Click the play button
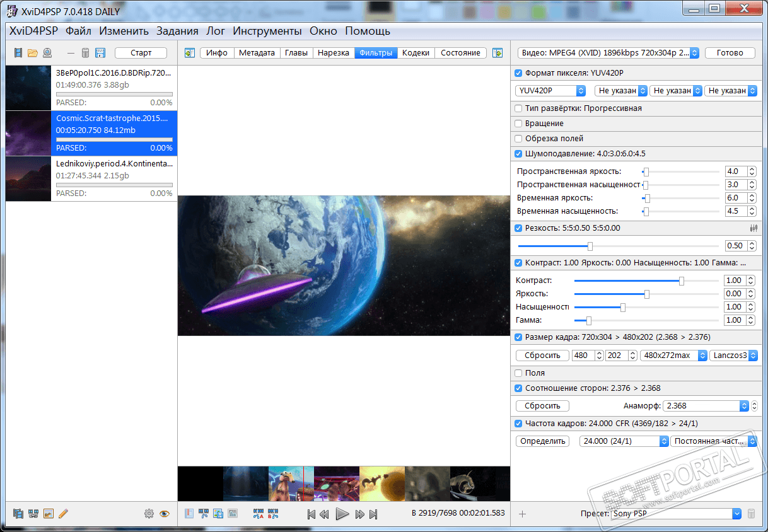768x532 pixels. pos(342,514)
